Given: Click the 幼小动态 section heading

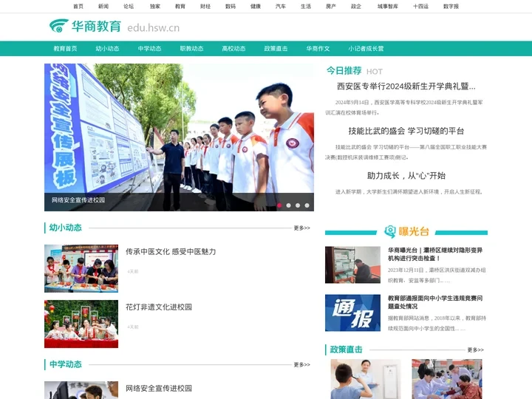Looking at the screenshot, I should pyautogui.click(x=66, y=228).
